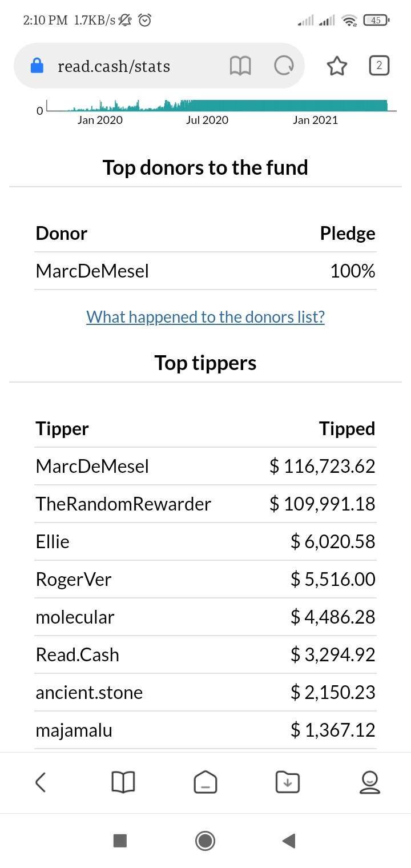The height and width of the screenshot is (868, 411).
Task: Go back using the browser back chevron
Action: [41, 782]
